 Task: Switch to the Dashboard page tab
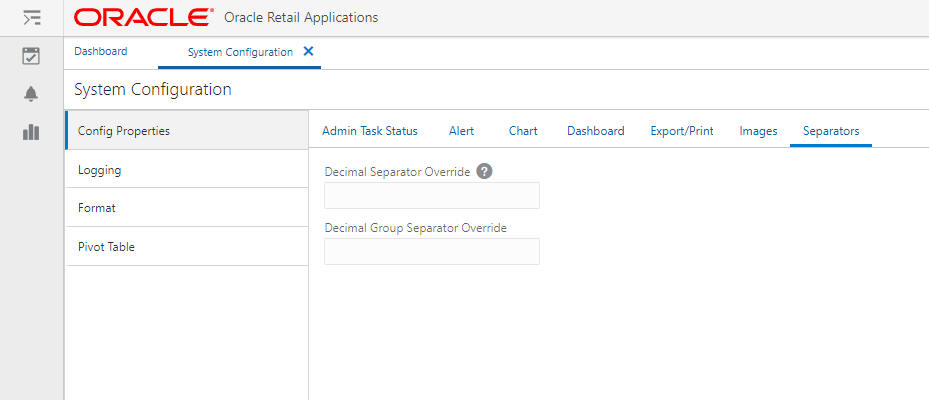101,51
